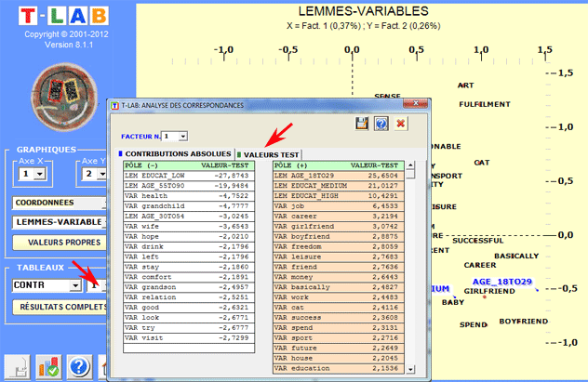Switch to Contributions Absolues tab
The height and width of the screenshot is (382, 588).
click(x=176, y=154)
